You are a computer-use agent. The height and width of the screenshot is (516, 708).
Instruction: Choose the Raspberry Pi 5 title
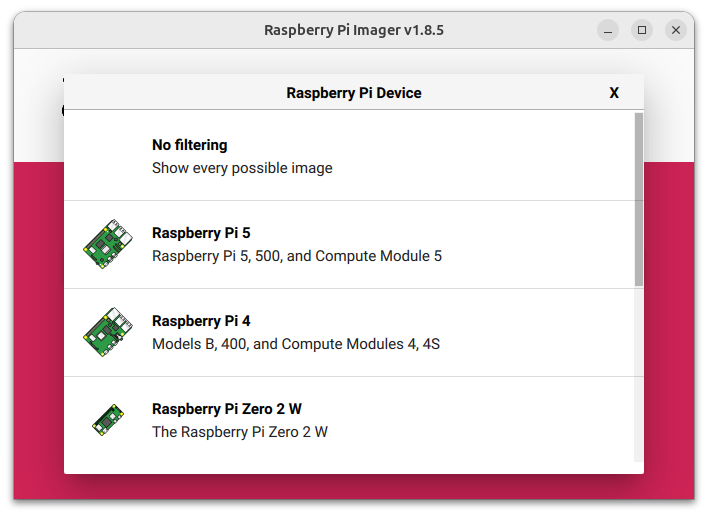(201, 233)
